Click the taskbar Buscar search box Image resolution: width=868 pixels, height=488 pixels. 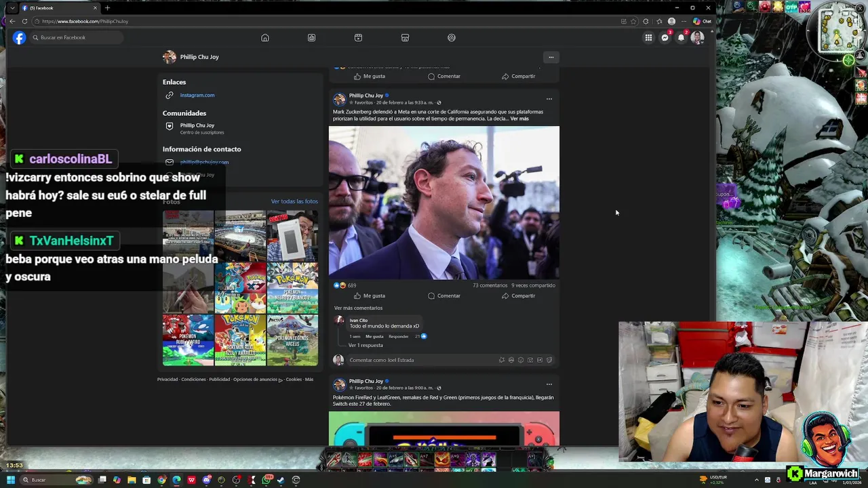(x=56, y=480)
